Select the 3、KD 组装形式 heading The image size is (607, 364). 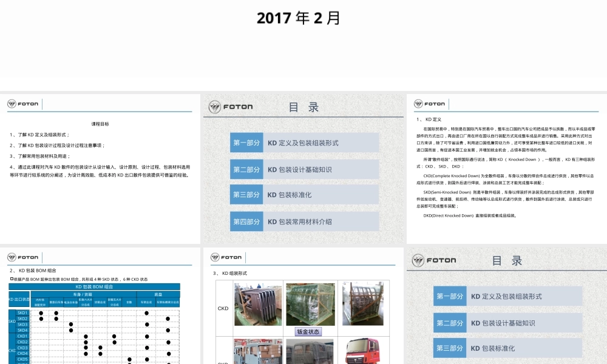tap(230, 274)
